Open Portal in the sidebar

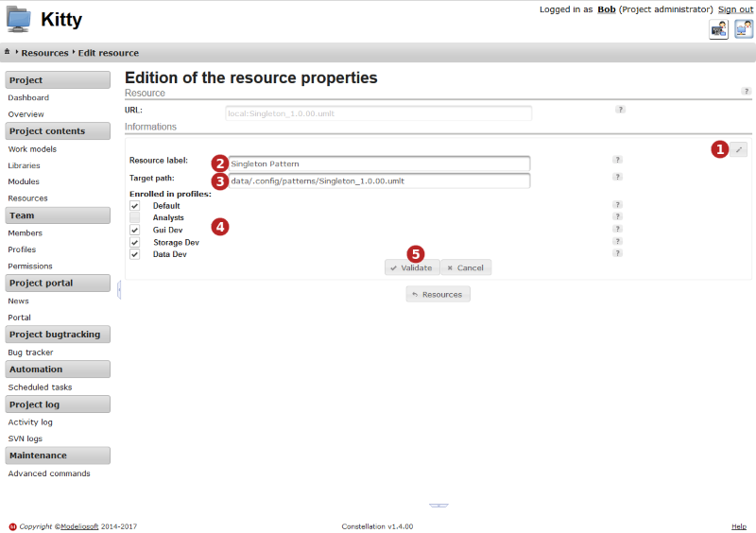click(x=19, y=318)
